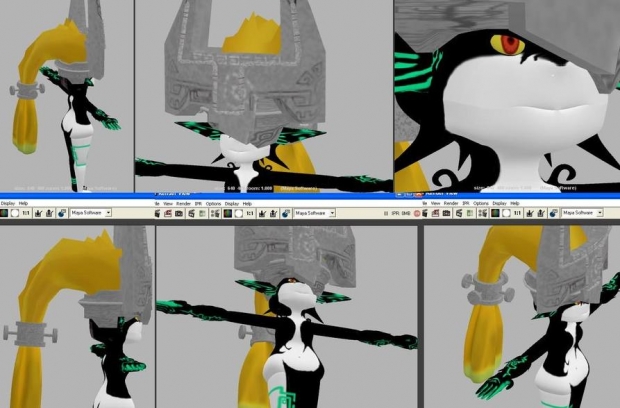Image resolution: width=620 pixels, height=408 pixels.
Task: Open Help menu in middle Render View
Action: click(x=247, y=204)
